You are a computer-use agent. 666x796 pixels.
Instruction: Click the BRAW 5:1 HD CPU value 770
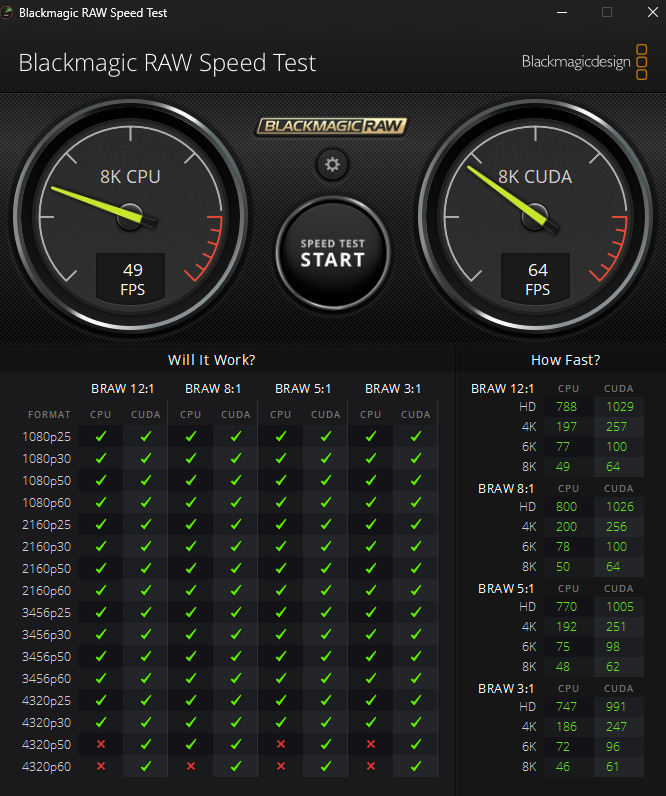click(566, 607)
